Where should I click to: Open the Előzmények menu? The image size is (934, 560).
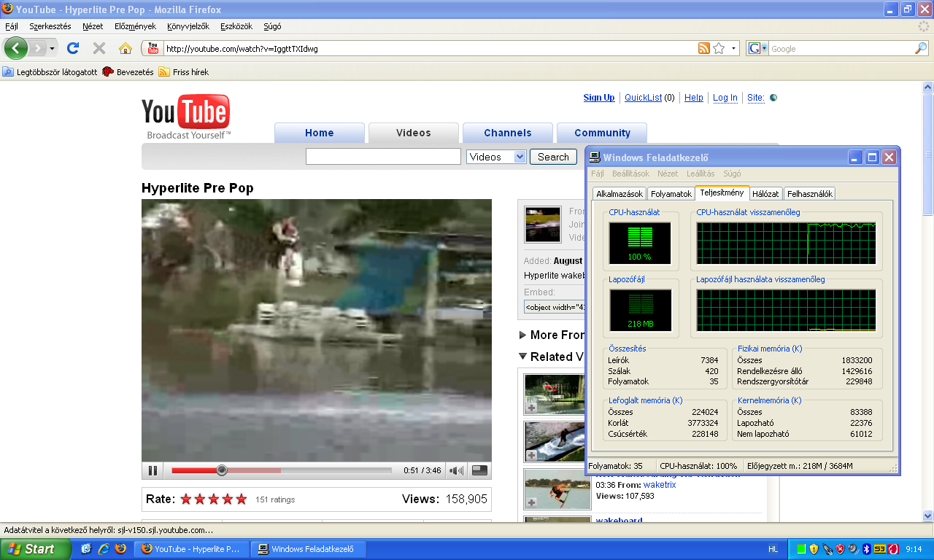pos(135,26)
